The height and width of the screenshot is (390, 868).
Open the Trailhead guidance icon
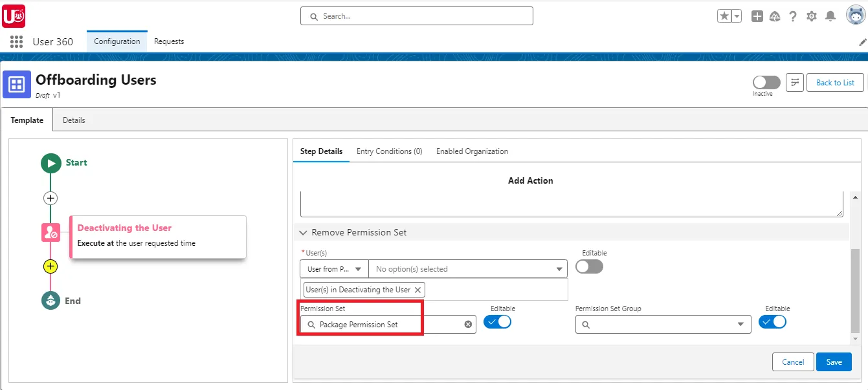tap(775, 16)
